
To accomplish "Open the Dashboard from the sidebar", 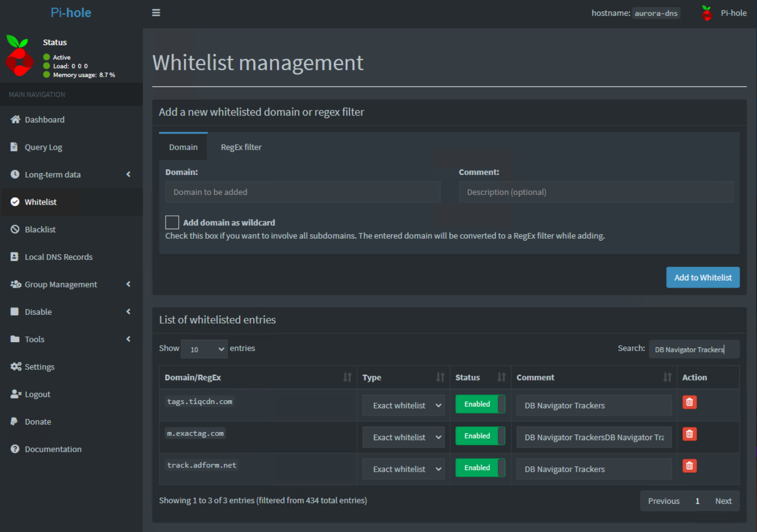I will point(45,119).
